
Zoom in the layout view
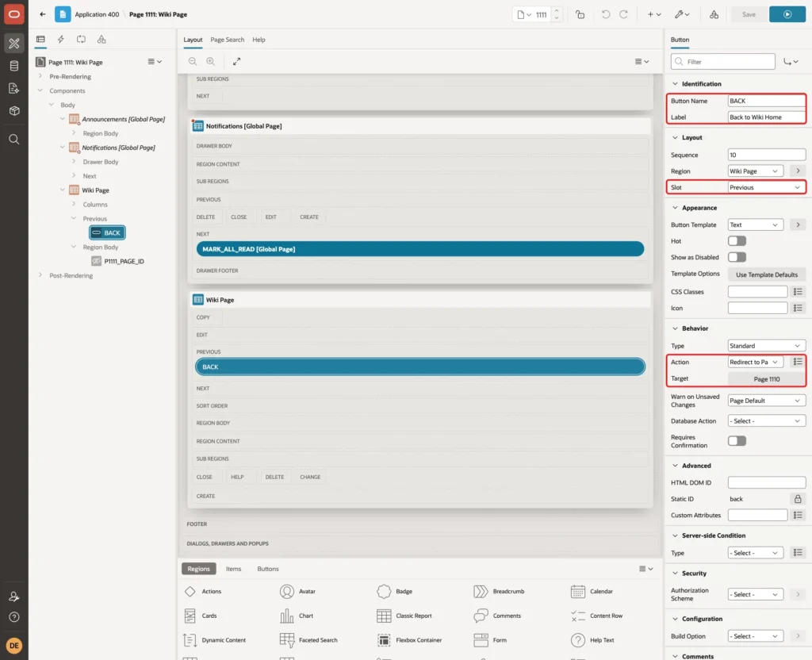(211, 61)
